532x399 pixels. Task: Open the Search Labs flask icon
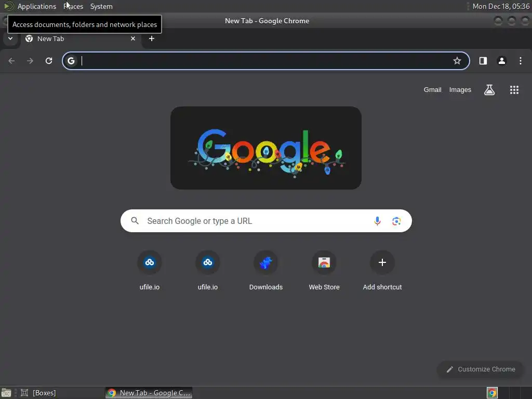[489, 90]
